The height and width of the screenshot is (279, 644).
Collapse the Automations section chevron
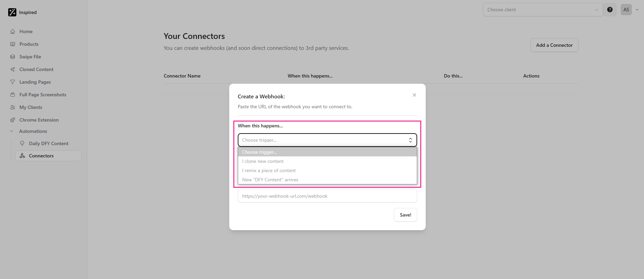[x=12, y=131]
